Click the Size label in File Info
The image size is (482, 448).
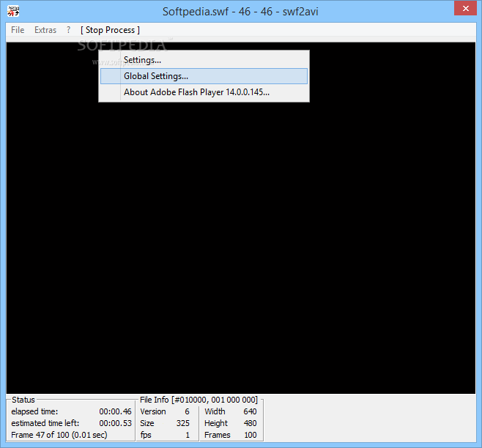pyautogui.click(x=147, y=423)
